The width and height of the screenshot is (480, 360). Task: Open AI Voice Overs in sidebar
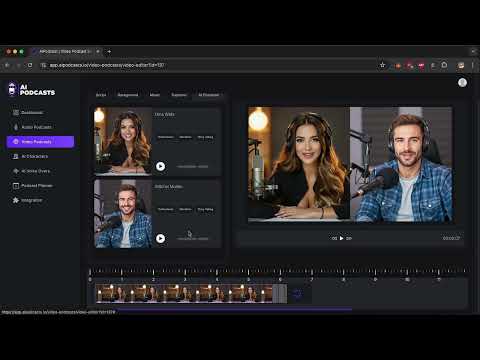coord(31,171)
